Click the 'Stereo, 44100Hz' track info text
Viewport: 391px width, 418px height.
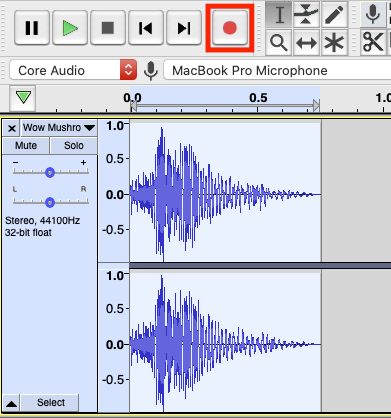pyautogui.click(x=42, y=221)
